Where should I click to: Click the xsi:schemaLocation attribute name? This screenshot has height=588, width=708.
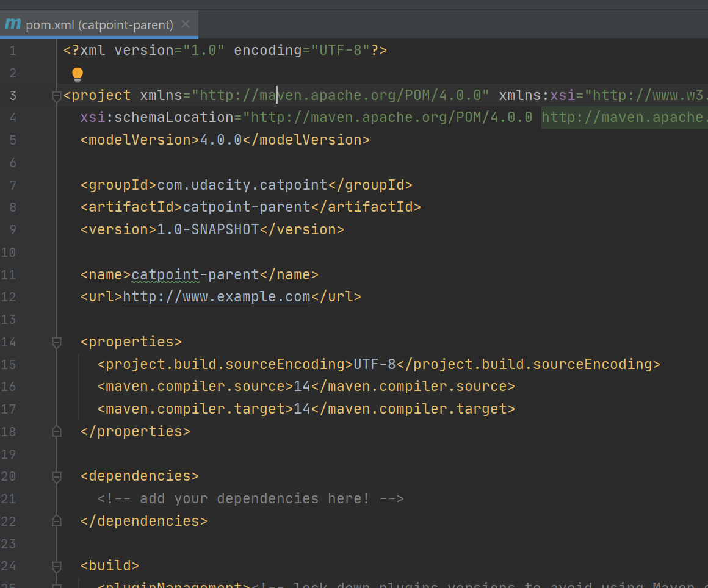[157, 117]
